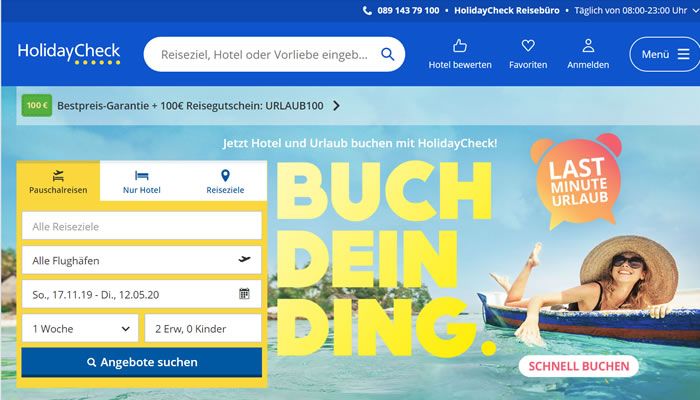Click the green 100 € voucher badge
700x400 pixels.
(37, 105)
